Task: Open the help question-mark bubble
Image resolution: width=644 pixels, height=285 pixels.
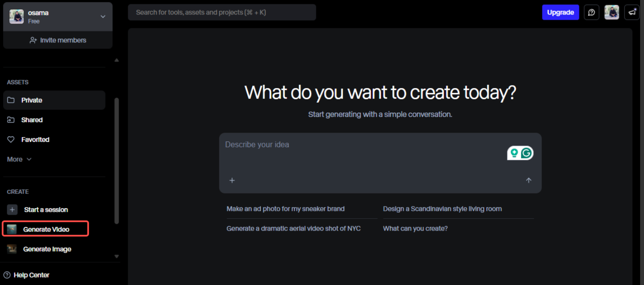Action: click(x=591, y=12)
